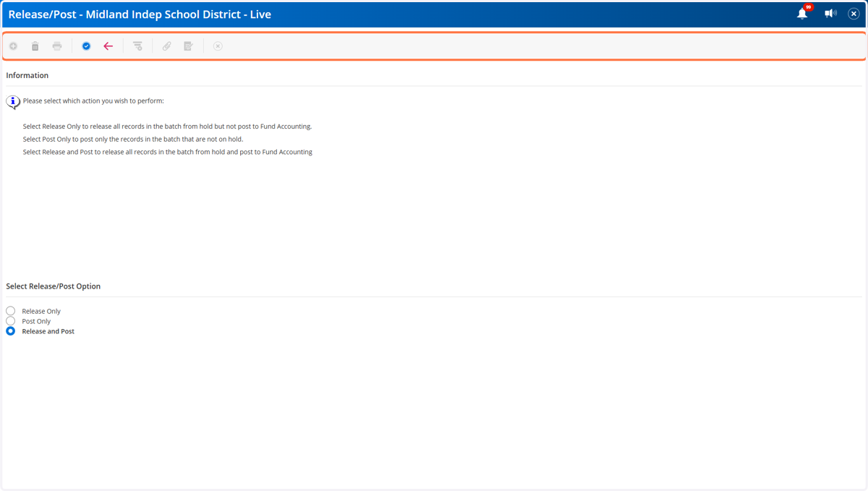
Task: Open the notifications bell icon
Action: coord(802,14)
